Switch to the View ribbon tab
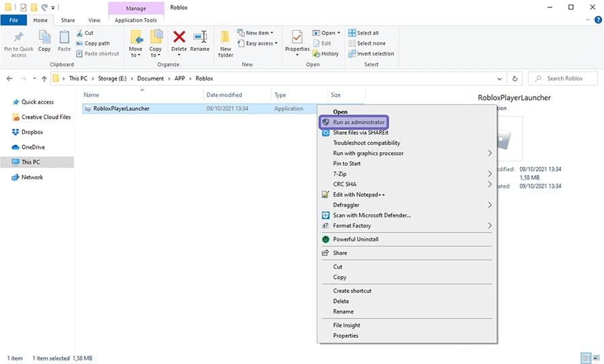The image size is (604, 364). (x=94, y=20)
